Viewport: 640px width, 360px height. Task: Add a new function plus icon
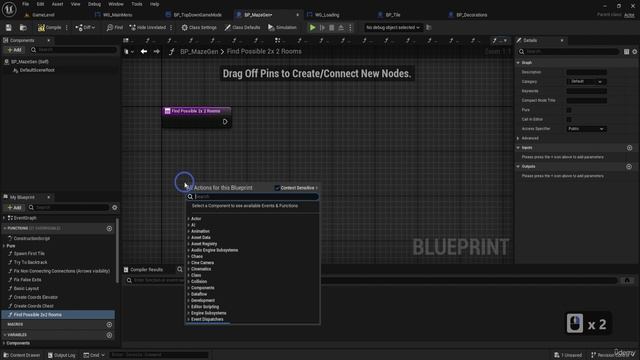click(109, 229)
